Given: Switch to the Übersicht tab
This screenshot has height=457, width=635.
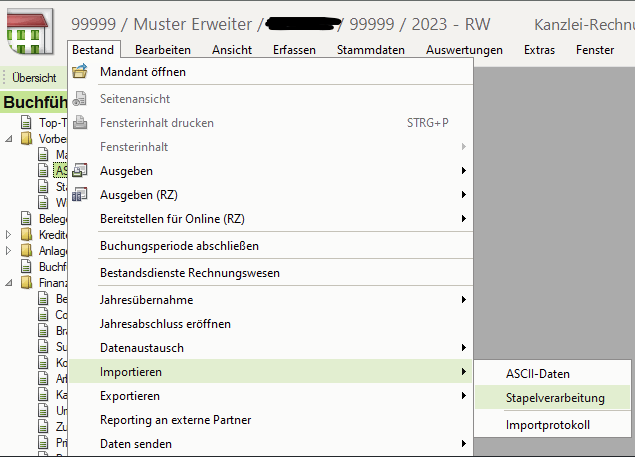Looking at the screenshot, I should coord(34,77).
